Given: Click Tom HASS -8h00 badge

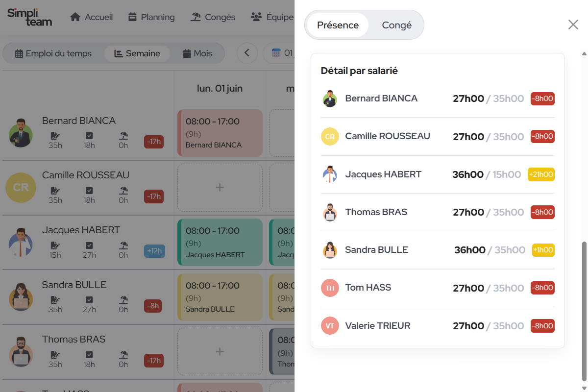Looking at the screenshot, I should pos(542,288).
